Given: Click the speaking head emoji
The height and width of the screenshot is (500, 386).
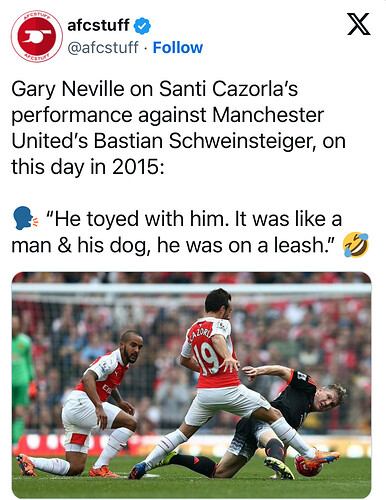Looking at the screenshot, I should tap(26, 218).
